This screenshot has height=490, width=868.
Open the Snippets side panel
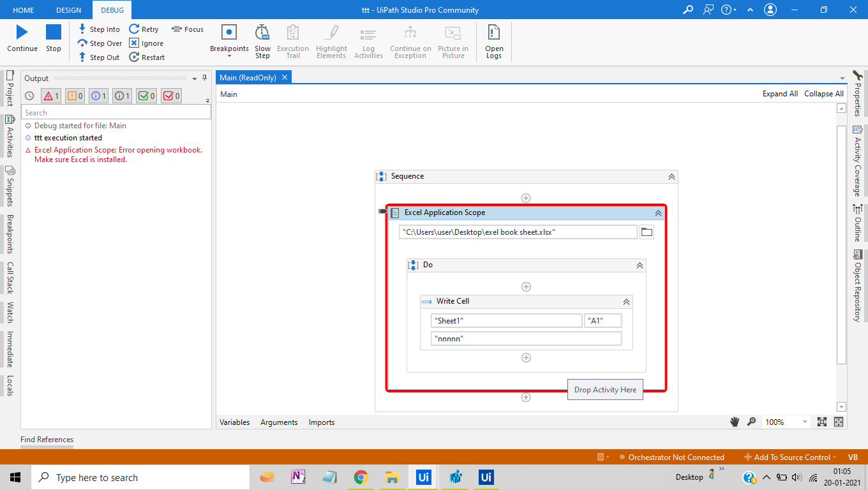click(x=10, y=186)
